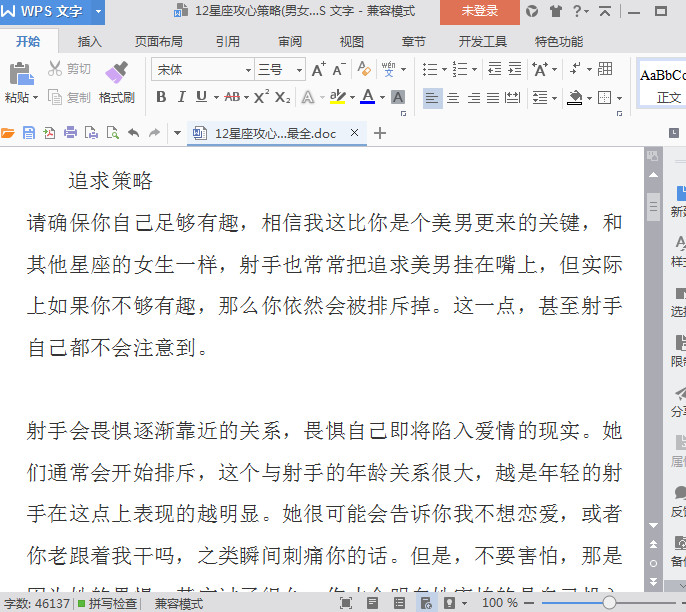Expand the 粘贴 paste options arrow

[35, 97]
